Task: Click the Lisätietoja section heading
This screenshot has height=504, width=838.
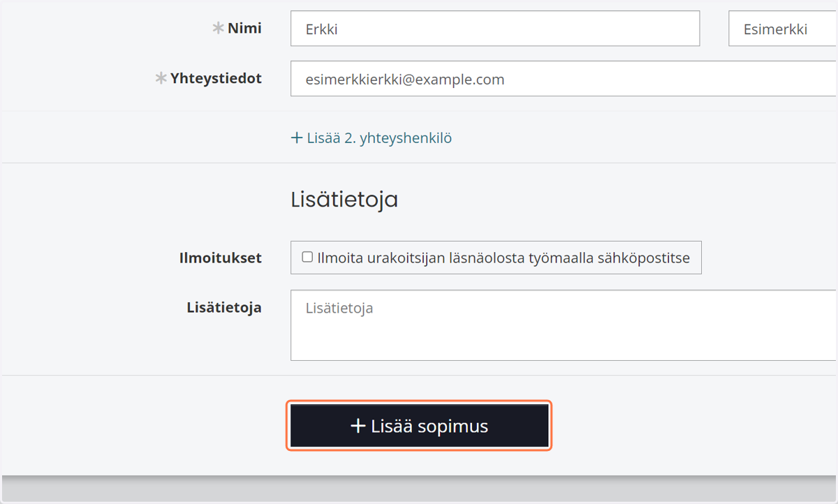Action: (344, 200)
